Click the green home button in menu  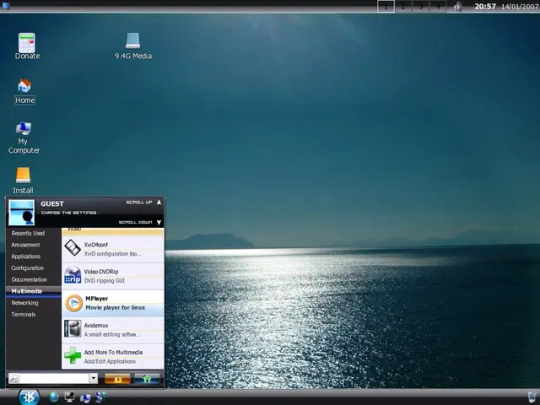click(x=147, y=379)
